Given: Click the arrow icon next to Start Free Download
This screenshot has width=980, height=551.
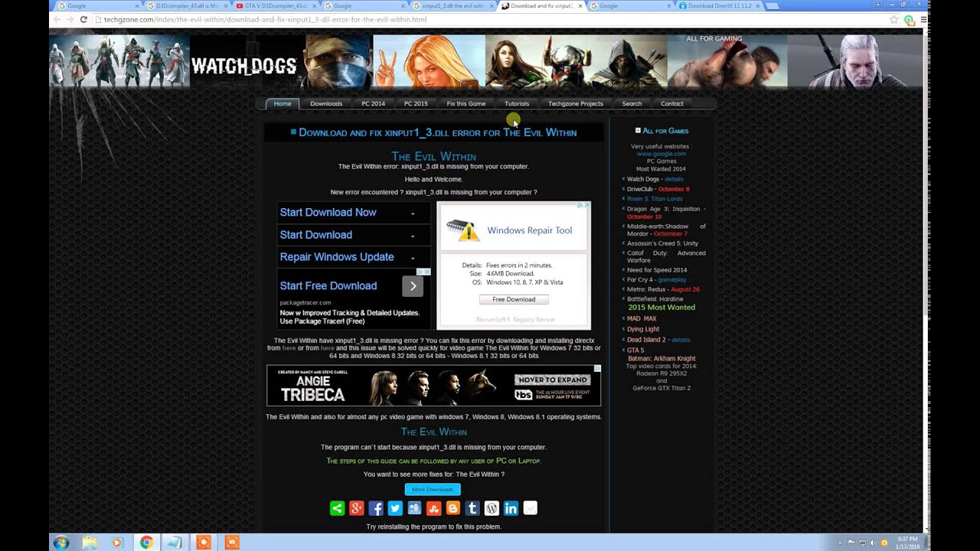Looking at the screenshot, I should pyautogui.click(x=413, y=286).
